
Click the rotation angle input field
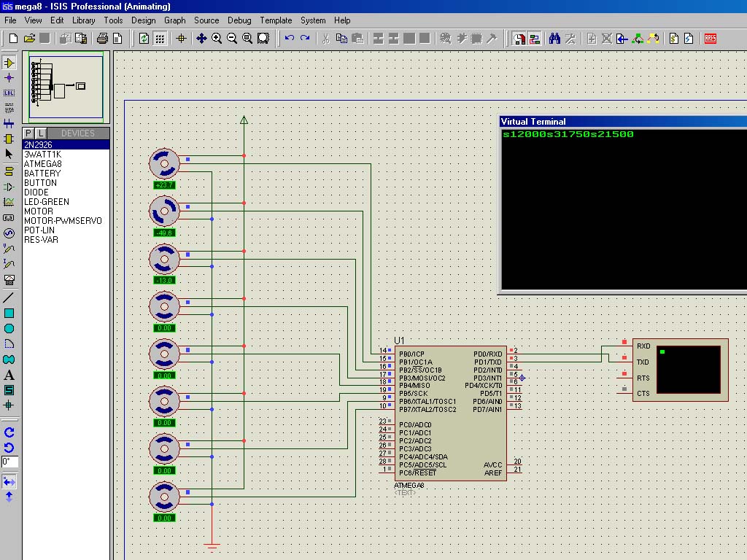tap(9, 462)
